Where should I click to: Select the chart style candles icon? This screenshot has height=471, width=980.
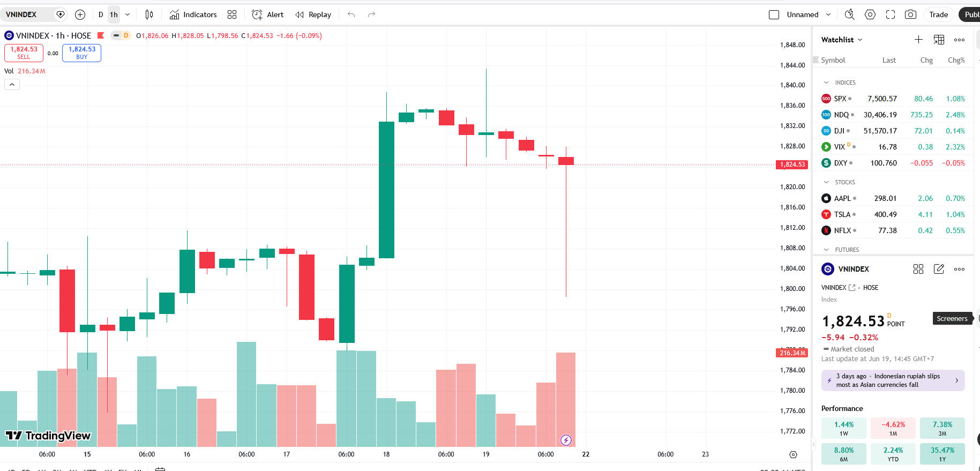(x=149, y=14)
